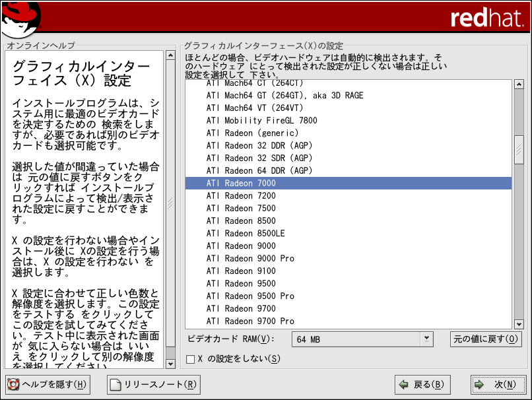The width and height of the screenshot is (532, 400).
Task: Click the next arrow icon
Action: [x=479, y=385]
